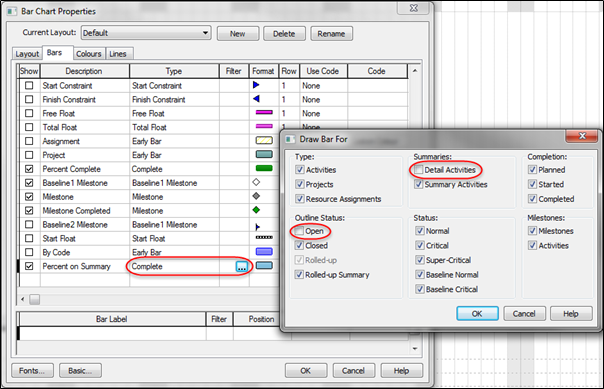Click the Baseline1 Milestone hollow diamond icon

pos(256,182)
